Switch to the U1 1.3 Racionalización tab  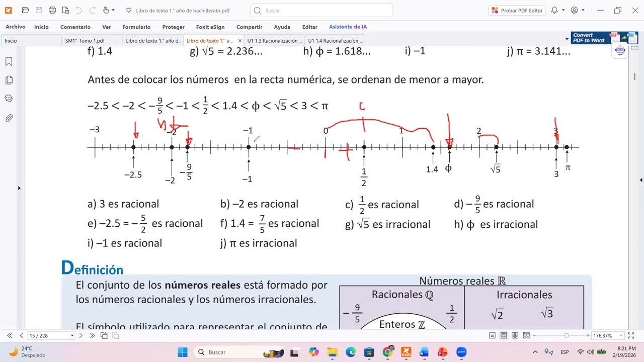click(x=274, y=41)
